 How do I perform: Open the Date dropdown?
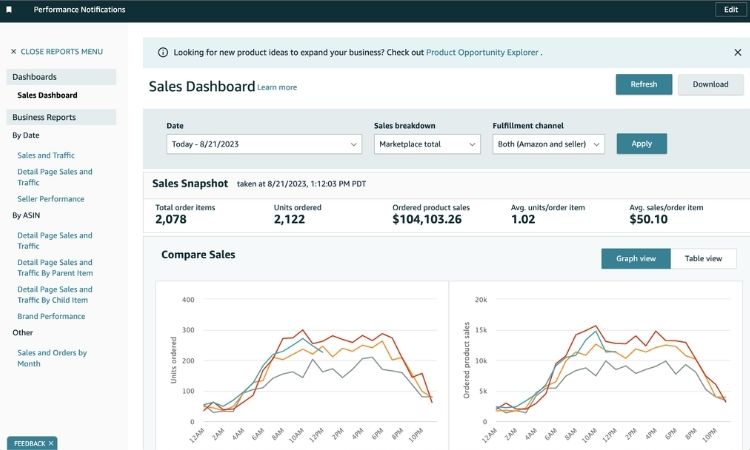[x=263, y=144]
